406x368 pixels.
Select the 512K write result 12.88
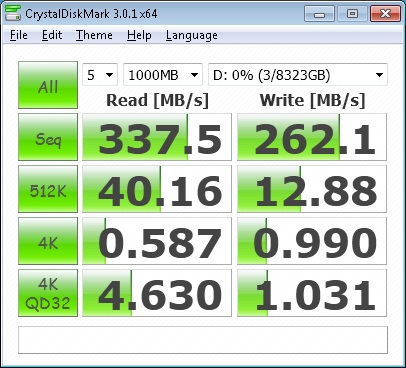coord(312,189)
